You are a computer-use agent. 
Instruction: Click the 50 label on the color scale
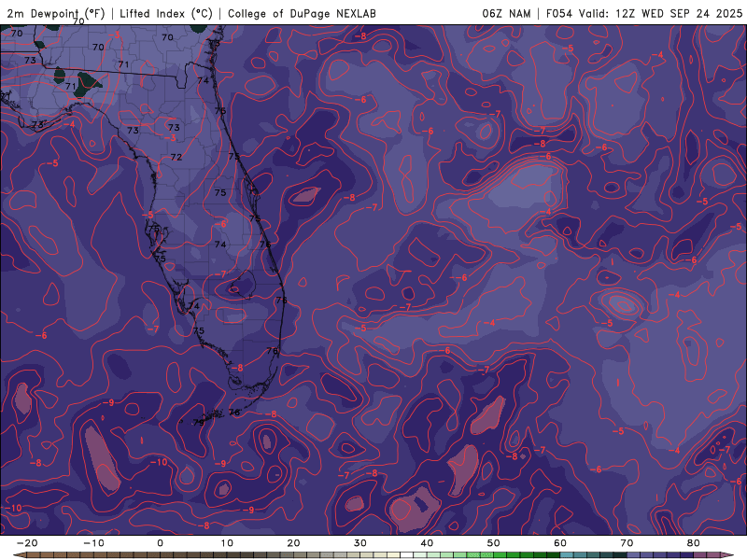(x=494, y=543)
